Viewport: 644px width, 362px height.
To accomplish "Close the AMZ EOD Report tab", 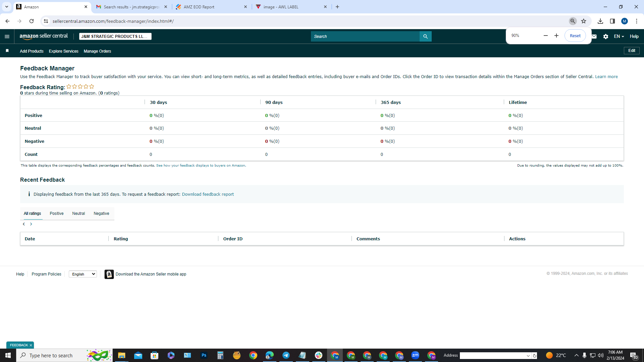I will tap(246, 7).
